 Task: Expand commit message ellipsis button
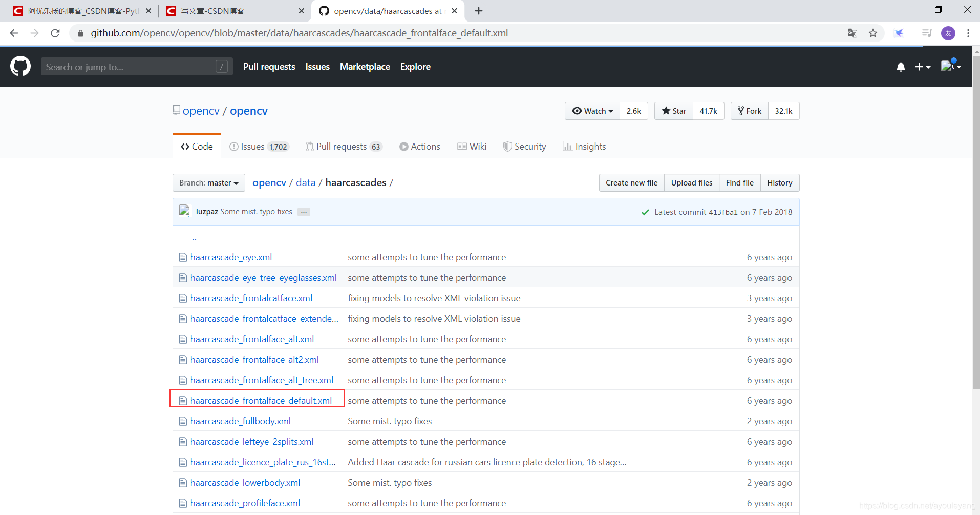pos(304,212)
